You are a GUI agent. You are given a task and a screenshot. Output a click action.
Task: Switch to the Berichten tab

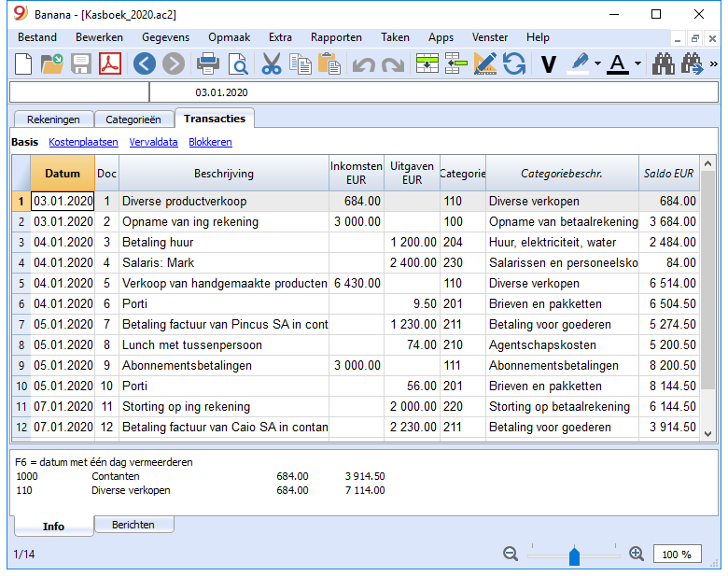pyautogui.click(x=133, y=525)
